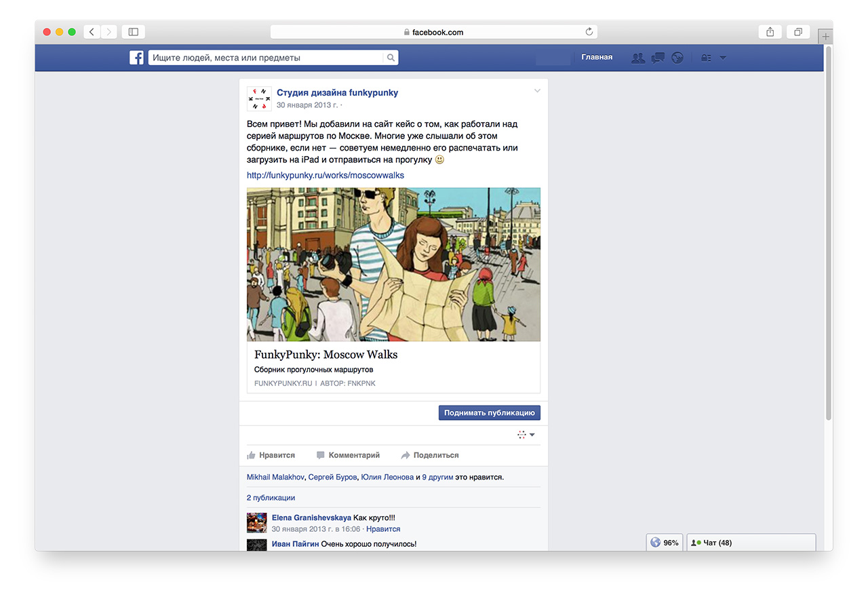Viewport: 868px width, 601px height.
Task: Toggle the Safari sidebar icon
Action: [x=134, y=32]
